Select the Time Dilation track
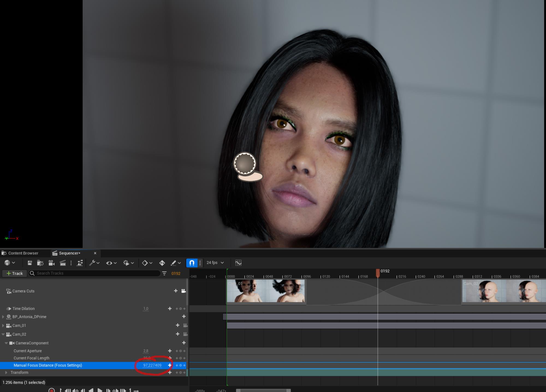Image resolution: width=546 pixels, height=392 pixels. click(23, 308)
